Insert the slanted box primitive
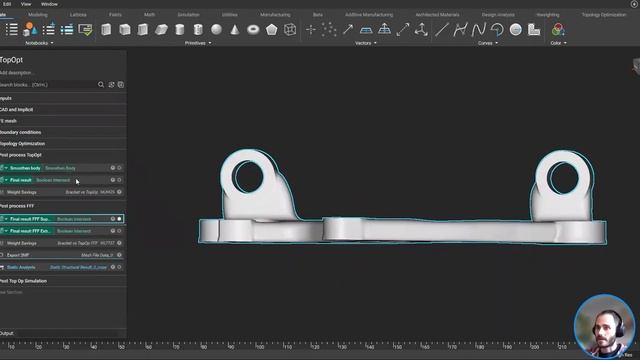Screen dimensions: 640x360 pyautogui.click(x=161, y=29)
